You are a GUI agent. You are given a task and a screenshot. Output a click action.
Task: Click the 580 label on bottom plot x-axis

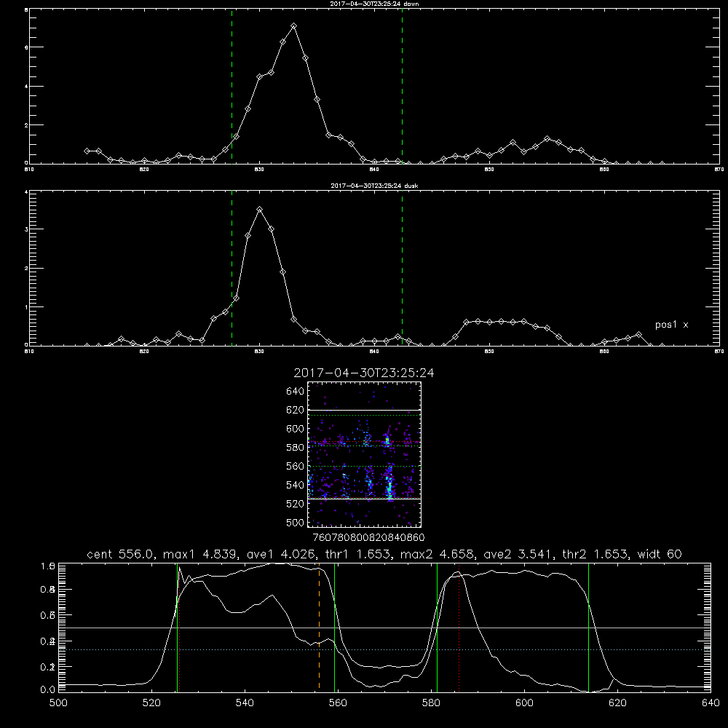coord(431,703)
